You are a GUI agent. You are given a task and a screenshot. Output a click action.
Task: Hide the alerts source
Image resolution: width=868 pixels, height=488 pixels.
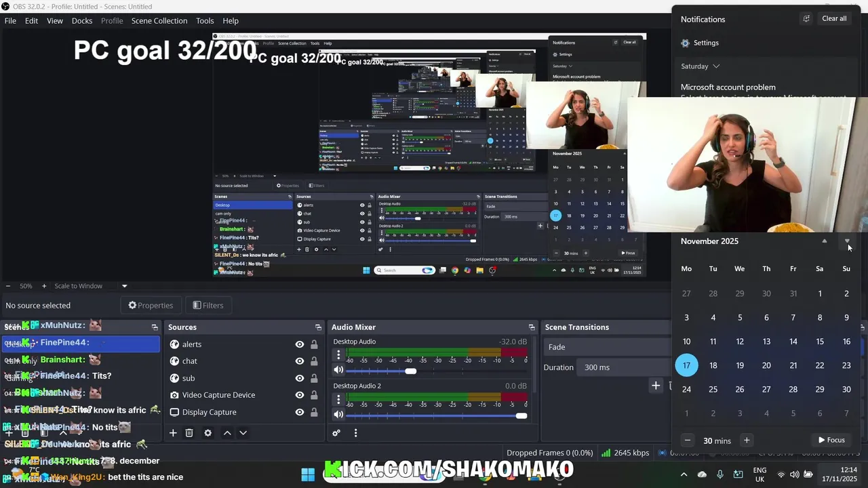299,344
